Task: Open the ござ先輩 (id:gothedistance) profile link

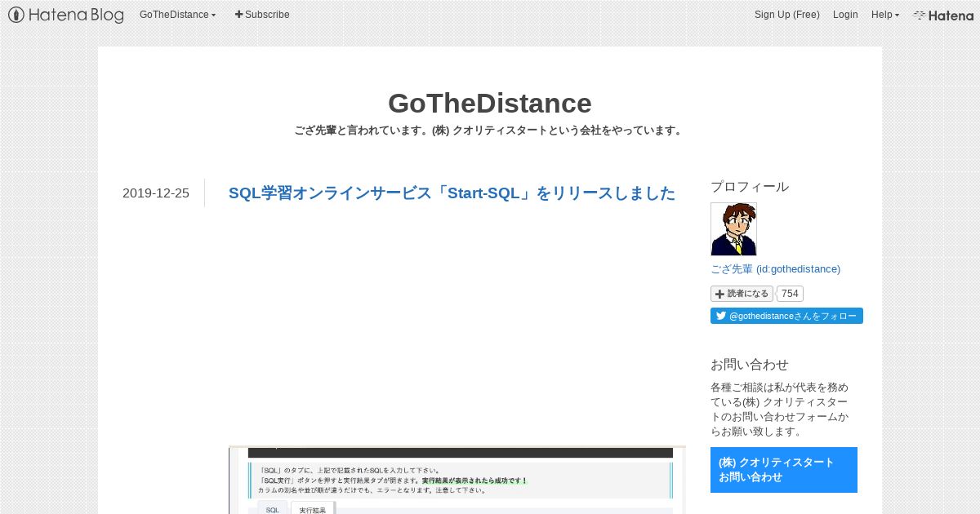Action: click(775, 269)
